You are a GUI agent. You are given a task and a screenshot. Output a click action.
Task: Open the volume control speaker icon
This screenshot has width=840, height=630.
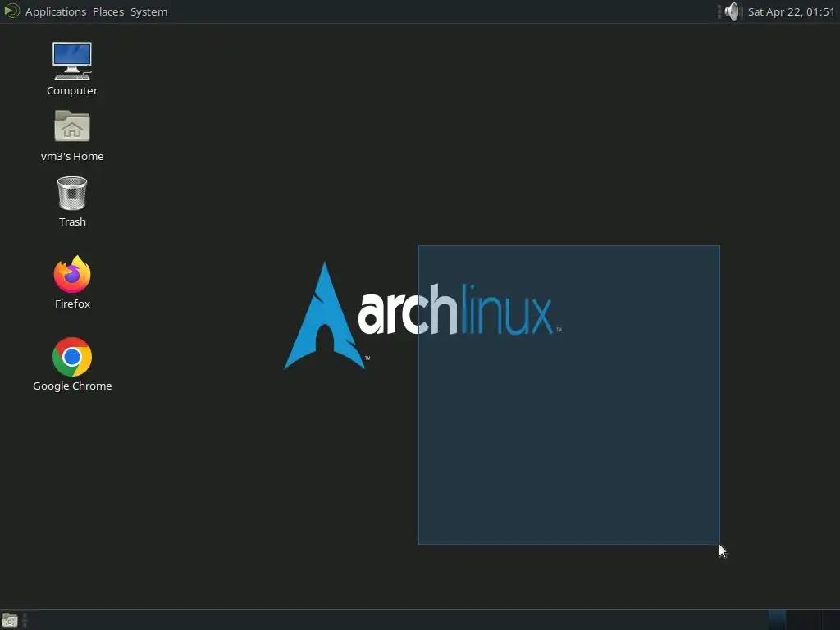pos(731,11)
